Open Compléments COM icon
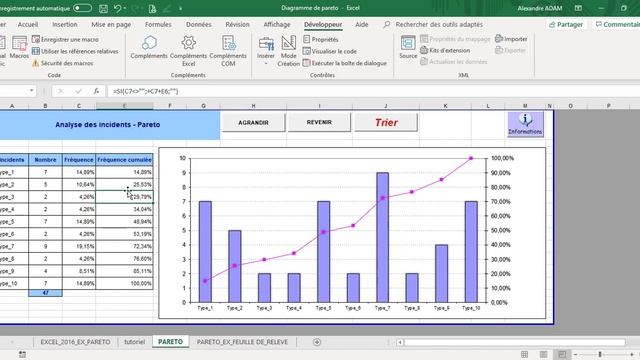The image size is (640, 360). pyautogui.click(x=228, y=51)
